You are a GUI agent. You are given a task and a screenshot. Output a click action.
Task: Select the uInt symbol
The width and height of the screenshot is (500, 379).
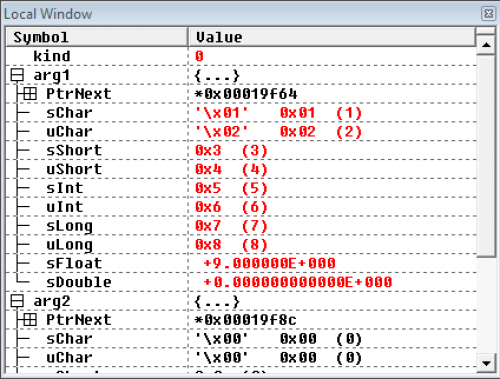(x=65, y=207)
